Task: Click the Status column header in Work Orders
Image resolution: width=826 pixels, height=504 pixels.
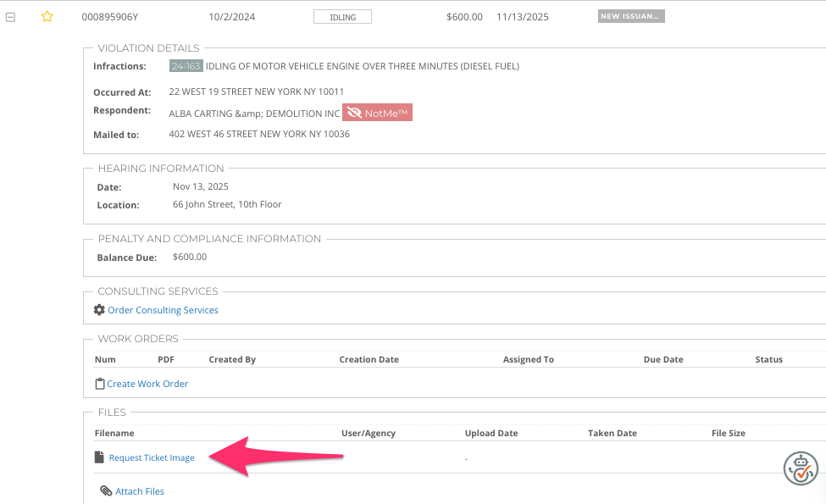Action: [x=768, y=359]
